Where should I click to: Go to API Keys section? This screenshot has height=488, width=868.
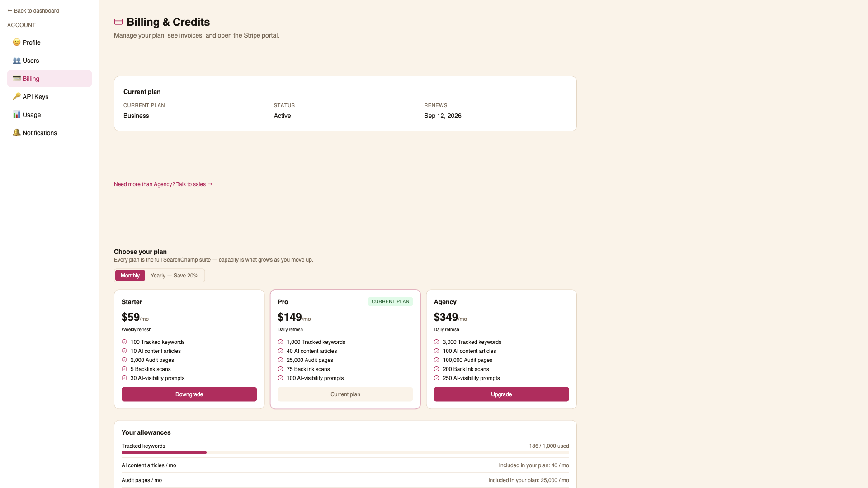tap(49, 97)
